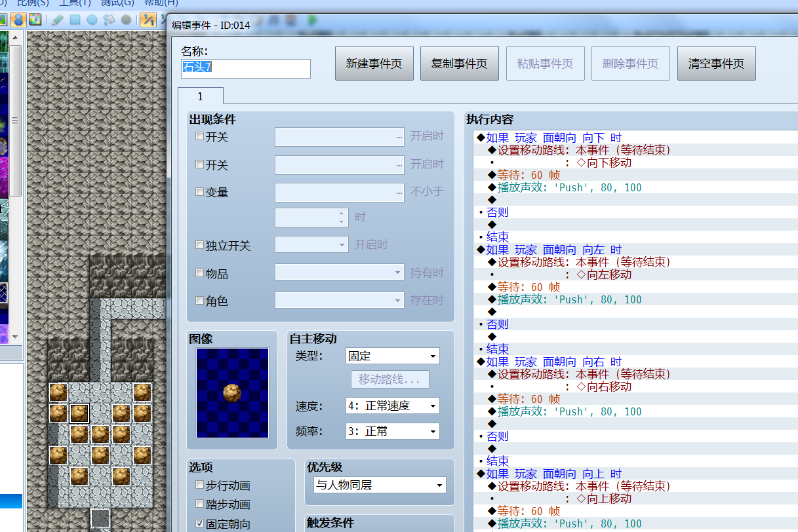Select the ◇向左移动 command row
Viewport: 798px width, 532px height.
coord(635,275)
